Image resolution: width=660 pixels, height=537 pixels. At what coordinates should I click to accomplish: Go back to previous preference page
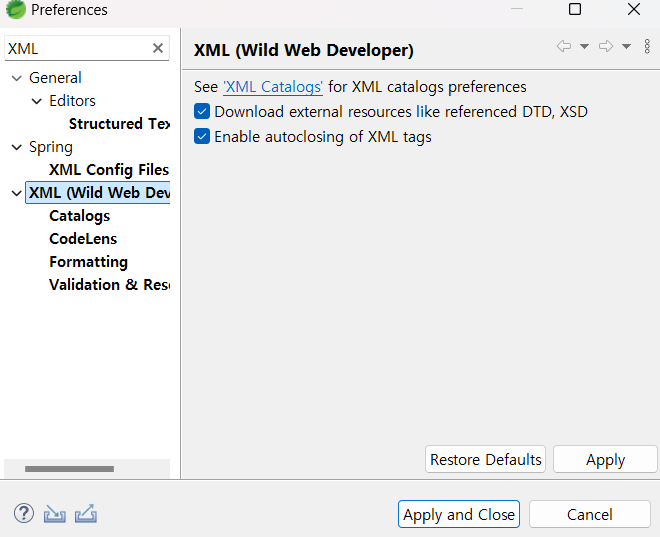click(x=564, y=46)
